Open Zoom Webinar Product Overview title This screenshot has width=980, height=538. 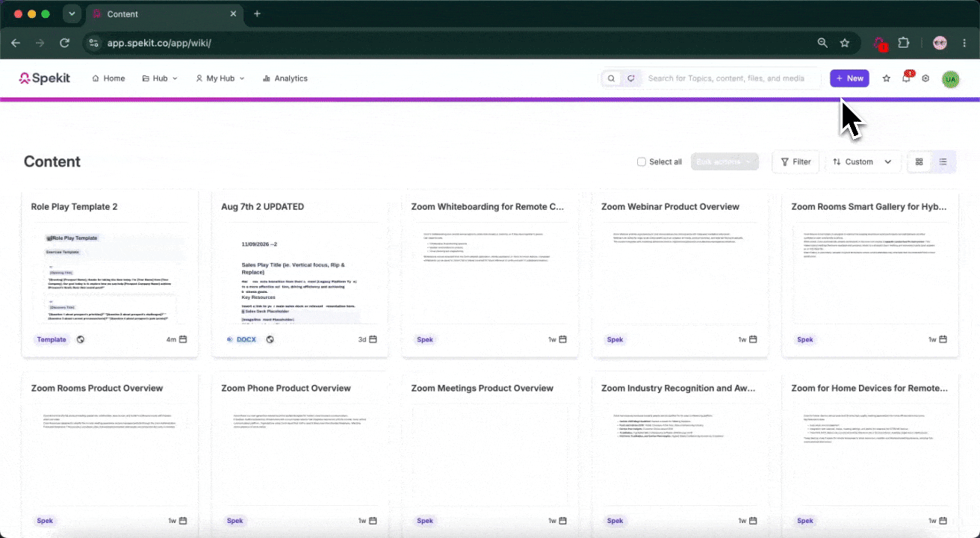click(x=670, y=207)
